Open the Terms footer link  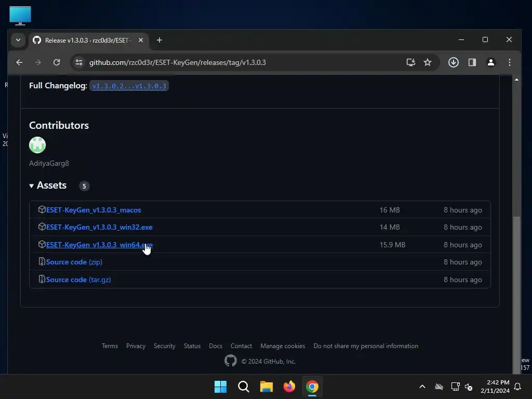point(110,346)
